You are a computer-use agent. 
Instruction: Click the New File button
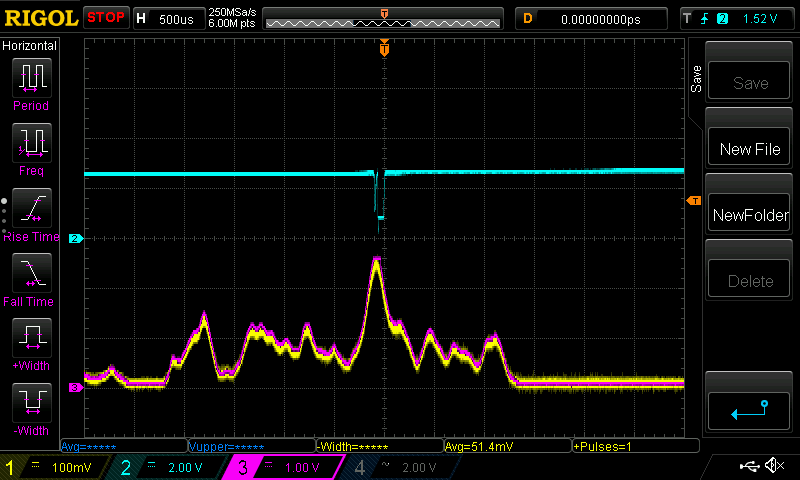[748, 147]
